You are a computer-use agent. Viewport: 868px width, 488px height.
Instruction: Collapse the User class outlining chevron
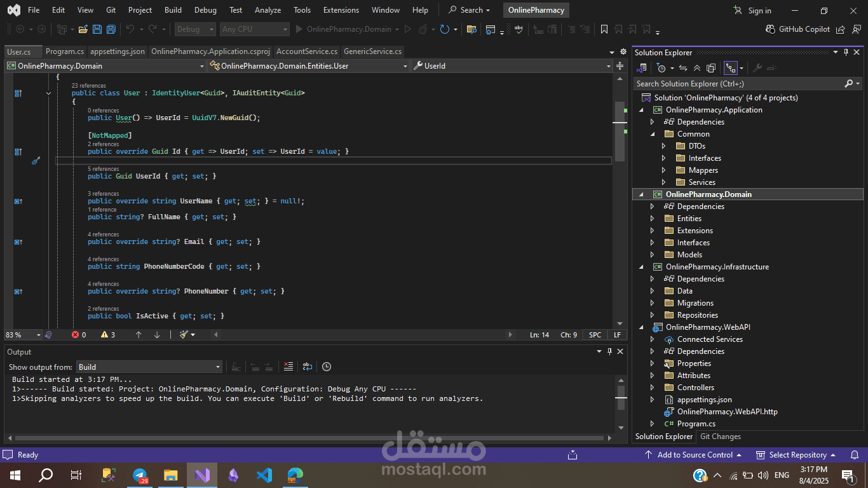(x=48, y=93)
